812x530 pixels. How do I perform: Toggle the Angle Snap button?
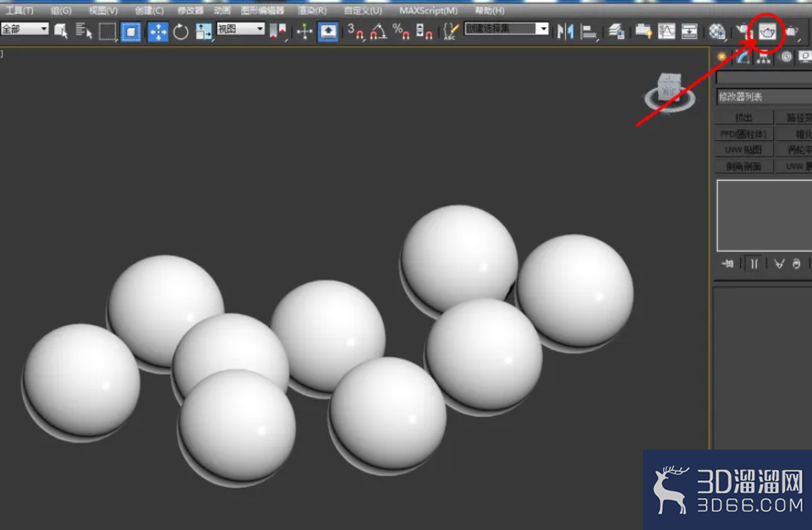[x=379, y=31]
